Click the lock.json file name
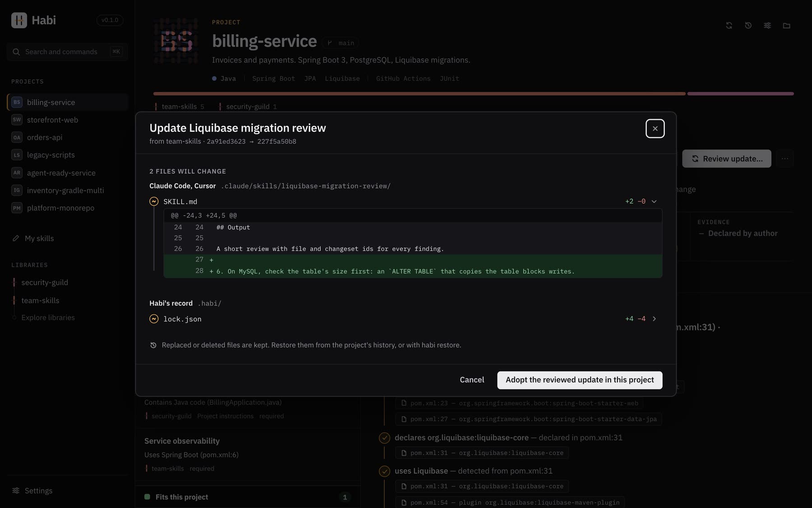The height and width of the screenshot is (508, 812). (x=182, y=319)
